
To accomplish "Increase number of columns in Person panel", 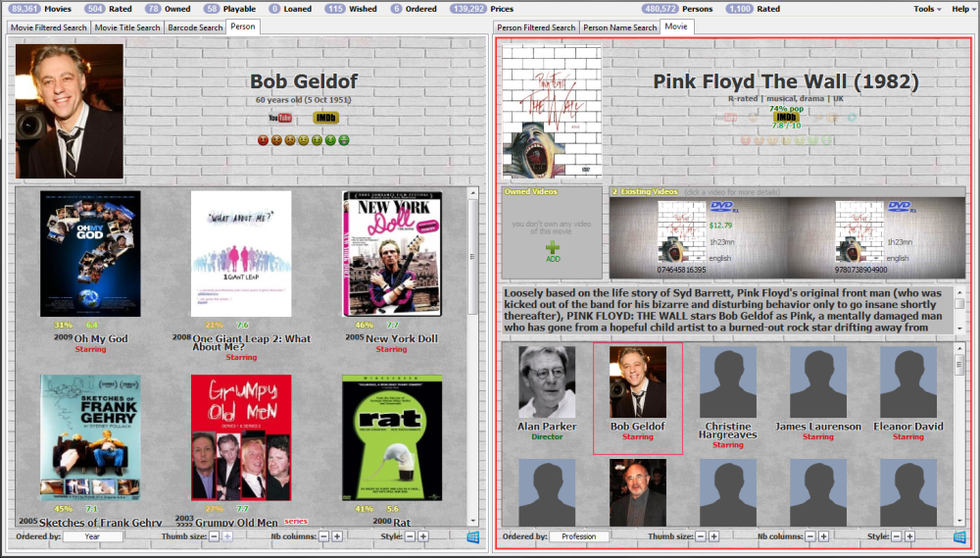I will (x=337, y=536).
